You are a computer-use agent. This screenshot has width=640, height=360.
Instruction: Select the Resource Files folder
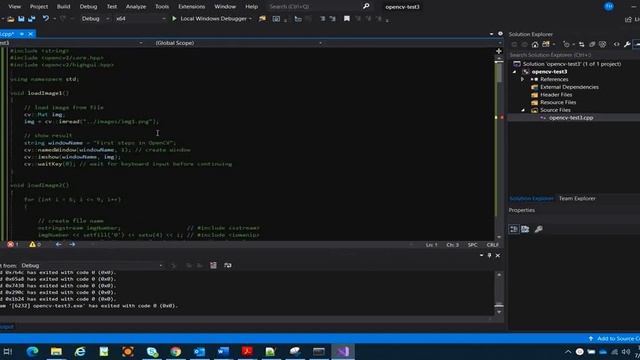point(558,102)
